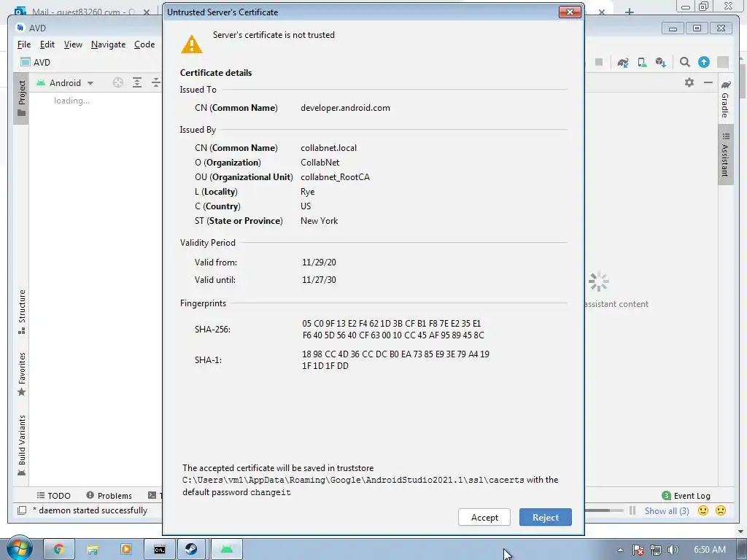Click the certificate warning triangle icon

tap(192, 44)
